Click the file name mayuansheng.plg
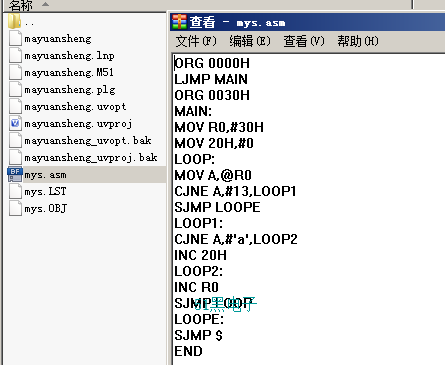Viewport: 445px width, 365px height. [70, 90]
